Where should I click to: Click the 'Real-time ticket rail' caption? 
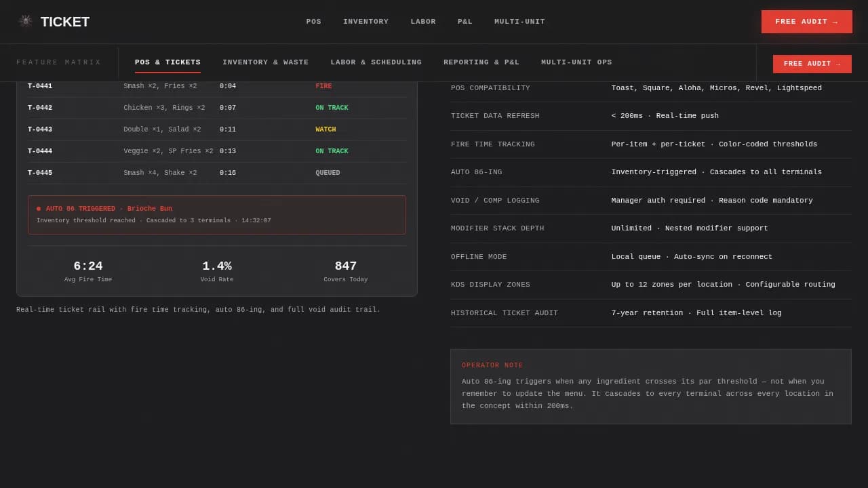tap(199, 310)
